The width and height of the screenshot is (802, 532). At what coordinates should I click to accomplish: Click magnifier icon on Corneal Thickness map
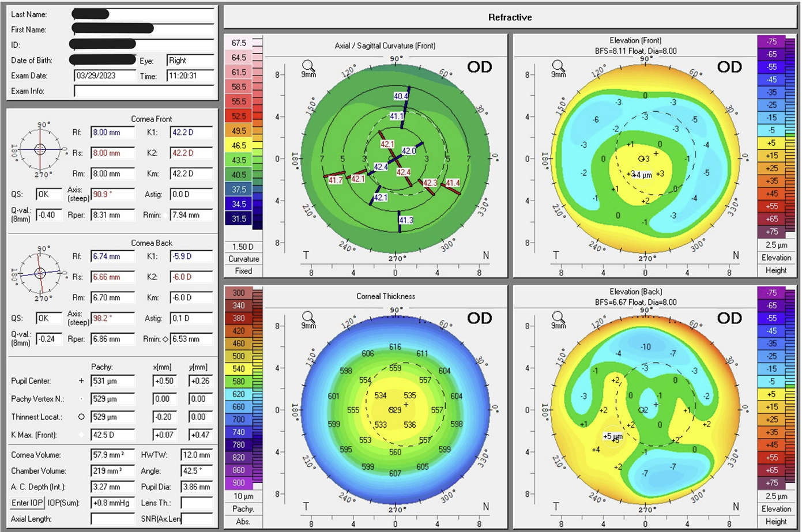tap(308, 317)
